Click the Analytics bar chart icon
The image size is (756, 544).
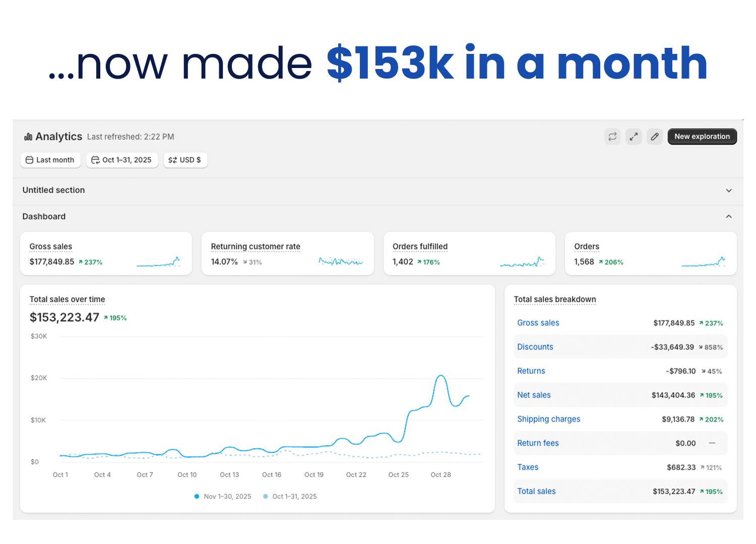pyautogui.click(x=28, y=137)
